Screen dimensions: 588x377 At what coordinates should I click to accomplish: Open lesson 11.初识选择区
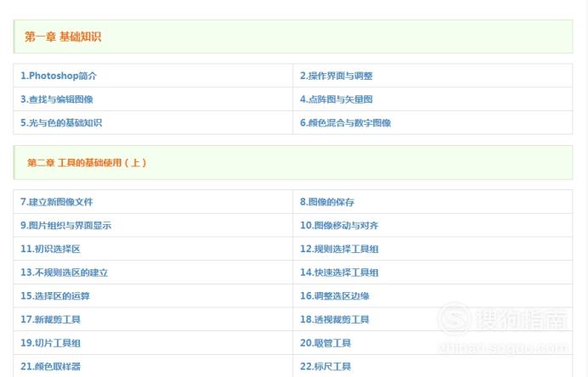pyautogui.click(x=50, y=249)
